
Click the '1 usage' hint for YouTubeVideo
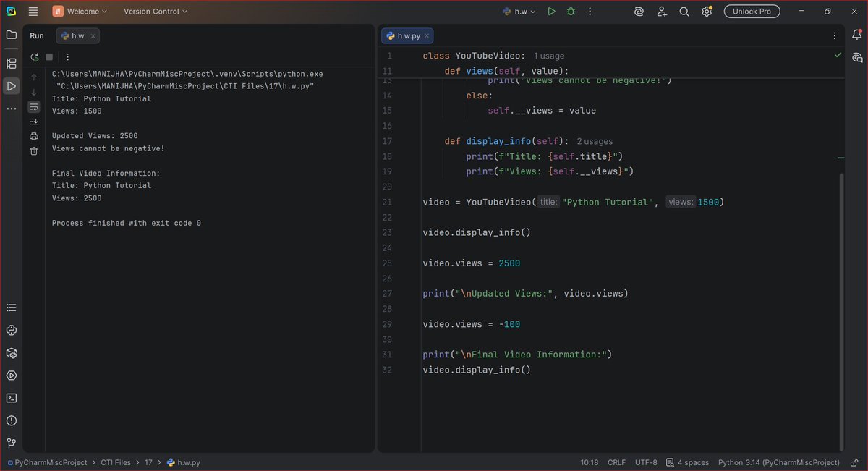click(x=549, y=56)
